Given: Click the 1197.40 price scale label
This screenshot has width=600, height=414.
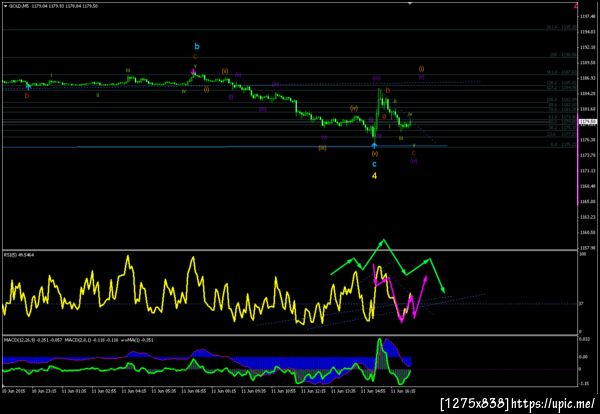Looking at the screenshot, I should click(x=588, y=16).
